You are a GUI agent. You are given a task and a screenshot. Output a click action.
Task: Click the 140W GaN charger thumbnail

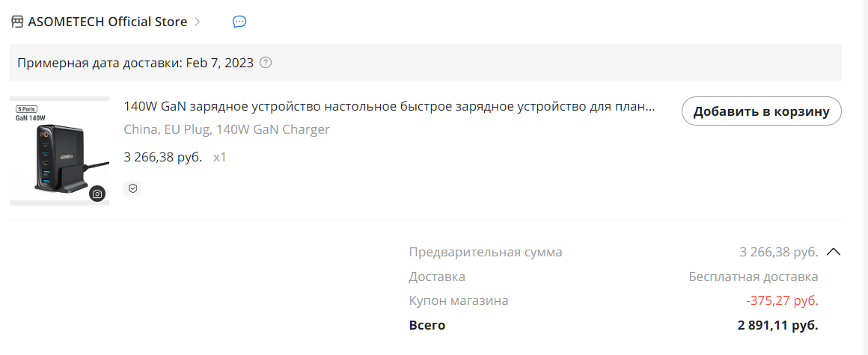coord(59,151)
